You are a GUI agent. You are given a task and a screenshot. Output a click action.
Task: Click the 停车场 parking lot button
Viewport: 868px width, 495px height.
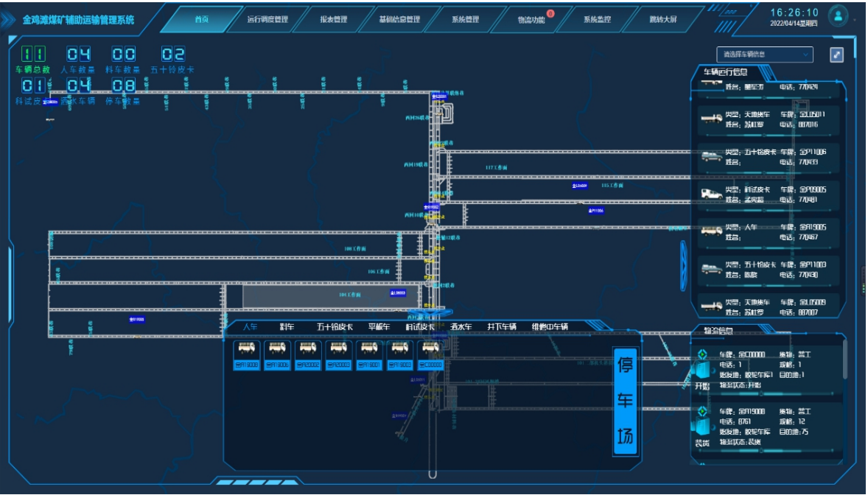coord(625,401)
